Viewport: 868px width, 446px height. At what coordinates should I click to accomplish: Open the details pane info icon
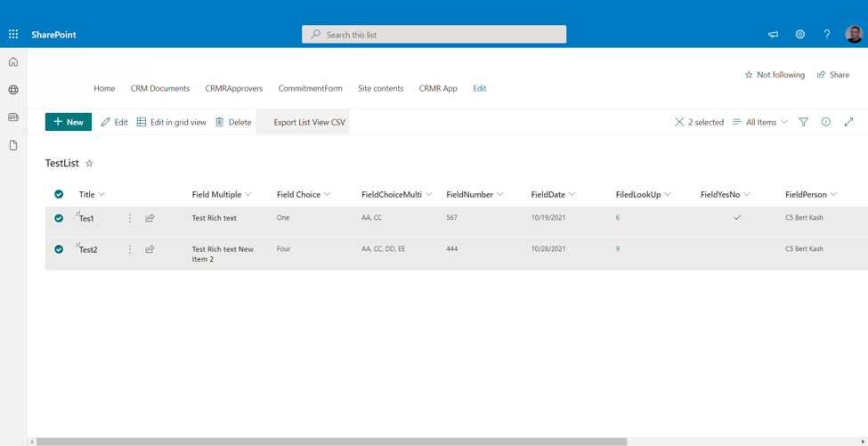825,122
